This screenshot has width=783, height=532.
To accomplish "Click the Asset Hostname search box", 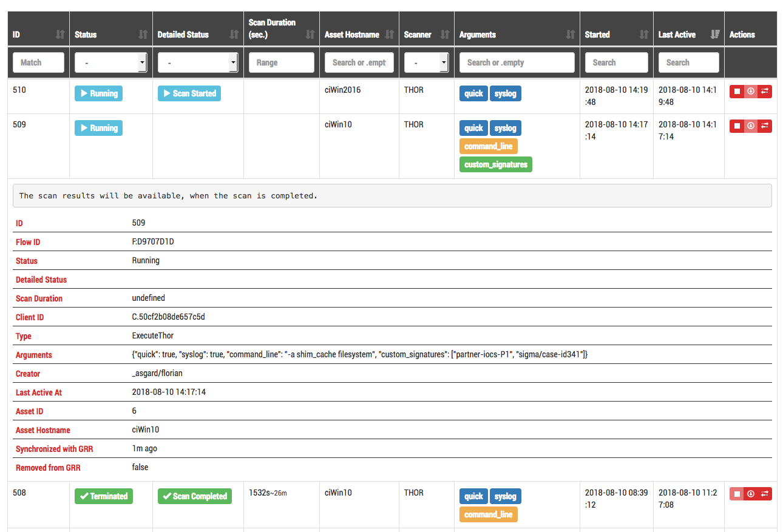I will coord(359,62).
